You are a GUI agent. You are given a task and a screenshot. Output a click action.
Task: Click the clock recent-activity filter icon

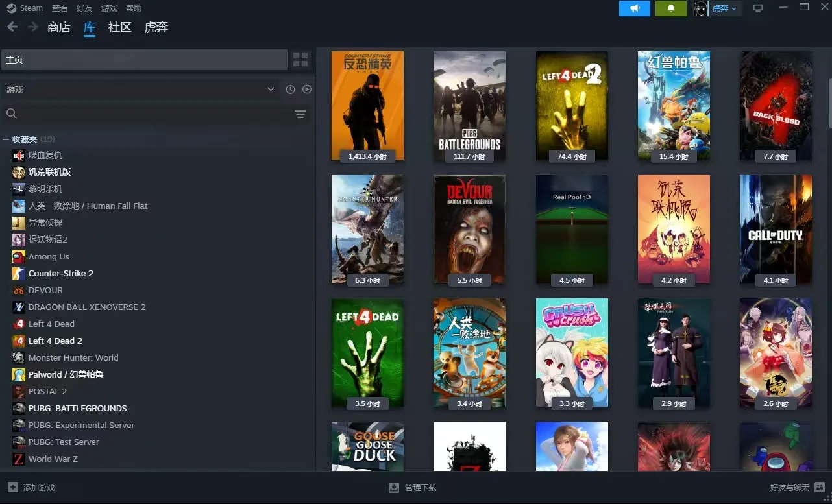click(290, 90)
